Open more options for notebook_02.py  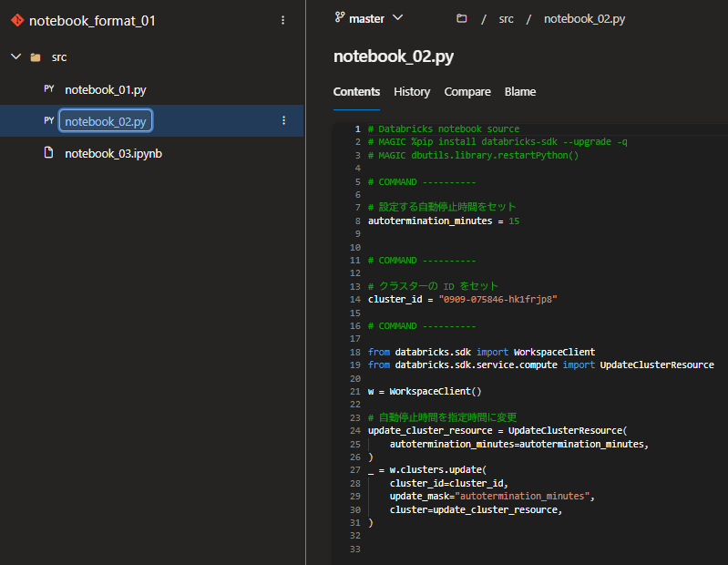coord(283,120)
